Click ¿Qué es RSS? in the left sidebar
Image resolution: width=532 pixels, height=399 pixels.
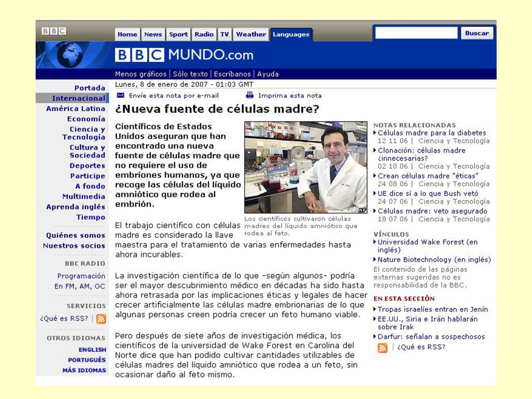[x=64, y=318]
